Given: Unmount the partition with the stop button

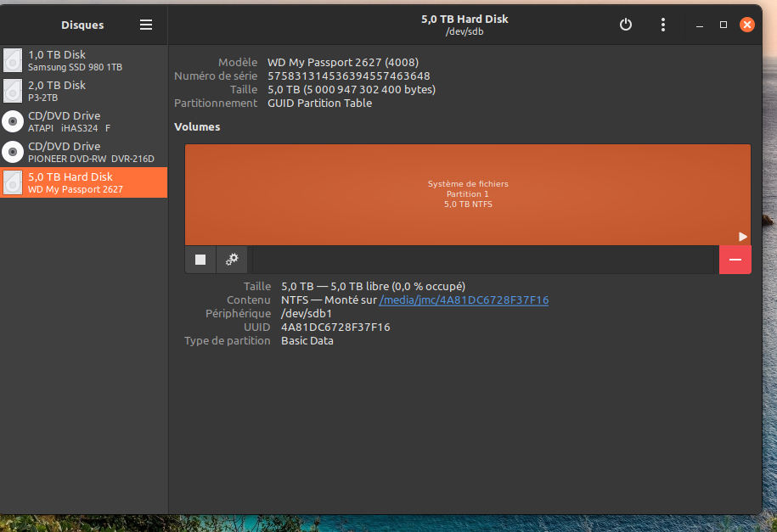Looking at the screenshot, I should tap(200, 260).
